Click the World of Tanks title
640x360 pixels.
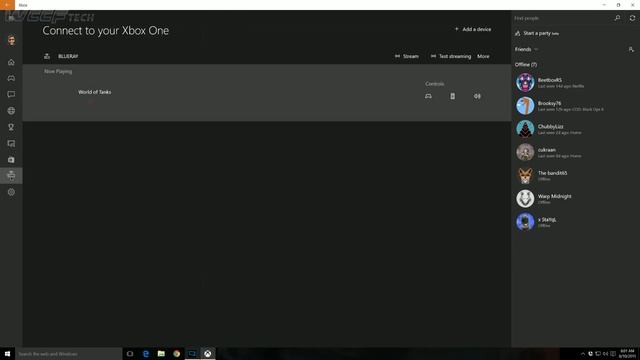(94, 92)
